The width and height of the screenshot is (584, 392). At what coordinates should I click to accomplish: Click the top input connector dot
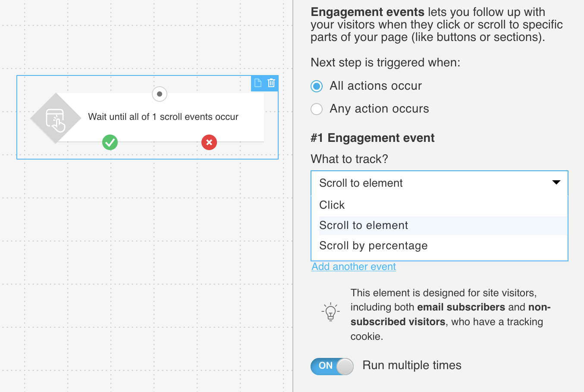160,94
